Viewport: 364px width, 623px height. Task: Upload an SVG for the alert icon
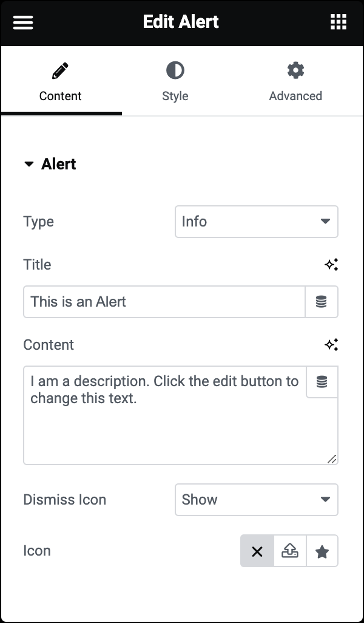pos(290,551)
